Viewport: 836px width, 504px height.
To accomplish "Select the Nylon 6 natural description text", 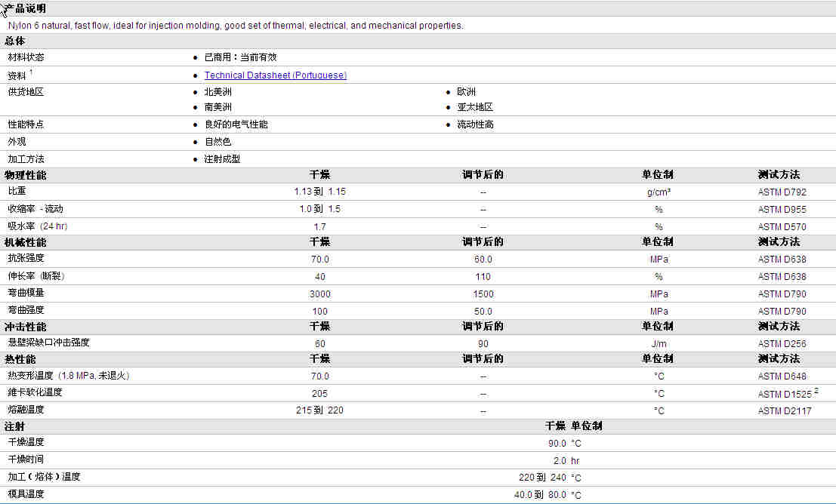I will pyautogui.click(x=236, y=25).
